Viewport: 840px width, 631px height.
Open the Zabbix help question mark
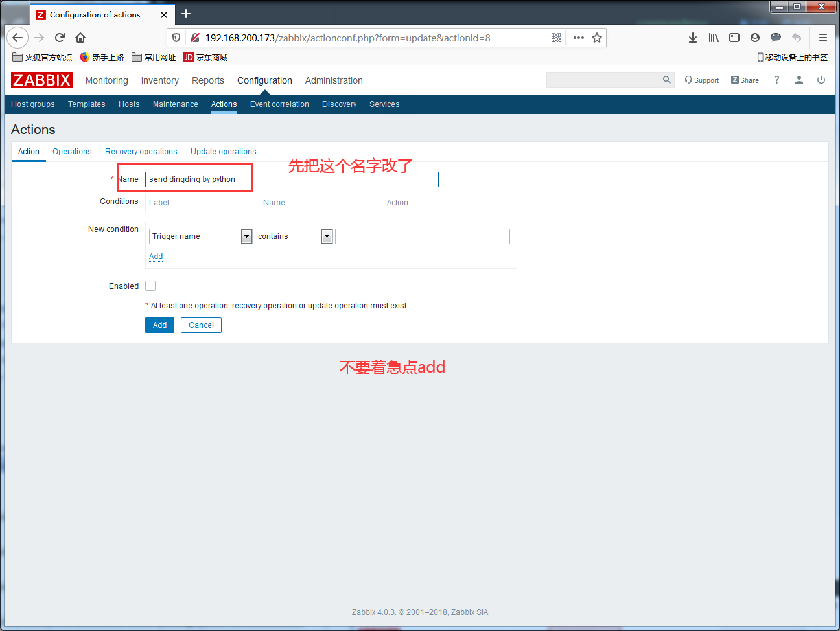776,80
